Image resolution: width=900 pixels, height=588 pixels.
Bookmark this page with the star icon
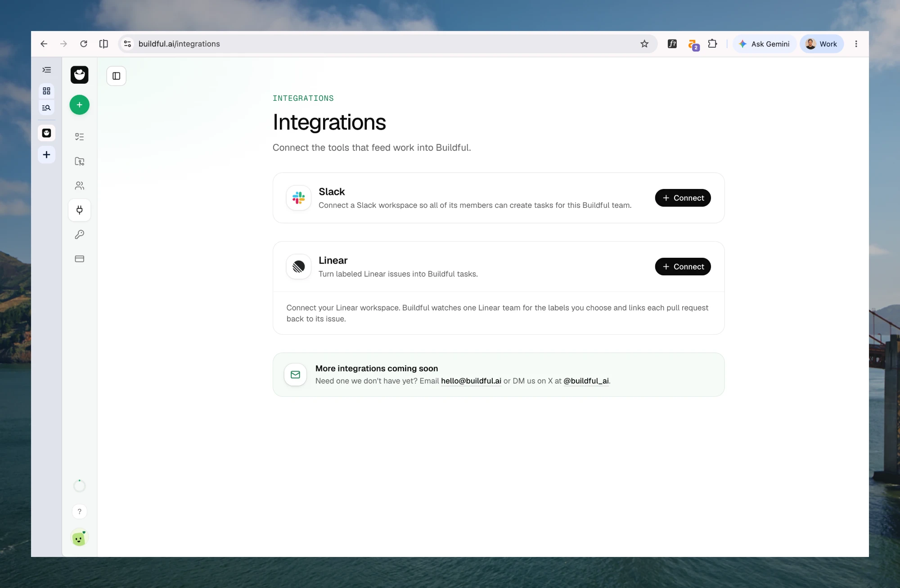point(644,44)
